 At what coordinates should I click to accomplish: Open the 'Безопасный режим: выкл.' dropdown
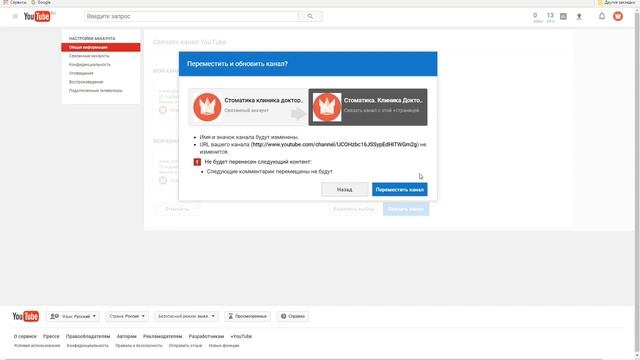pos(186,316)
